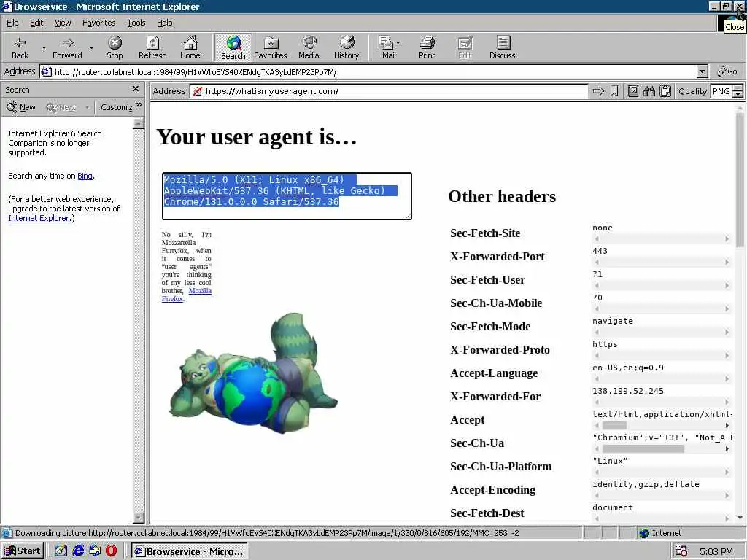Open the File menu

12,23
